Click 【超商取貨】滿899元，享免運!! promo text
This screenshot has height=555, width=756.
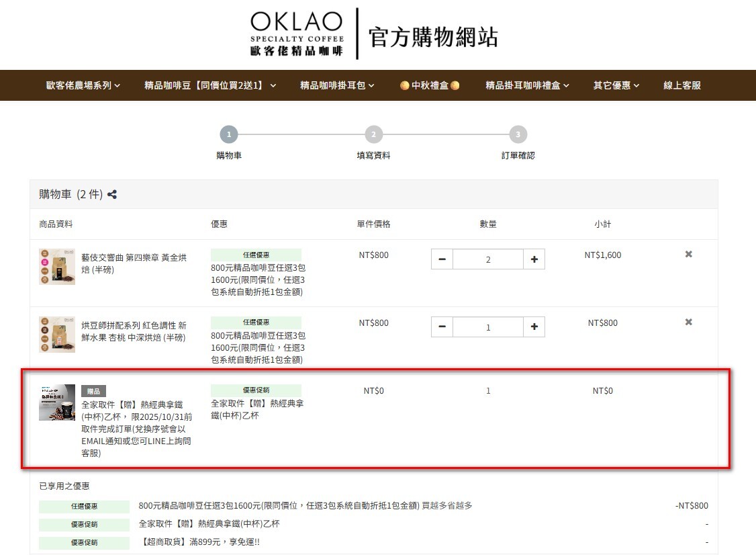[199, 542]
